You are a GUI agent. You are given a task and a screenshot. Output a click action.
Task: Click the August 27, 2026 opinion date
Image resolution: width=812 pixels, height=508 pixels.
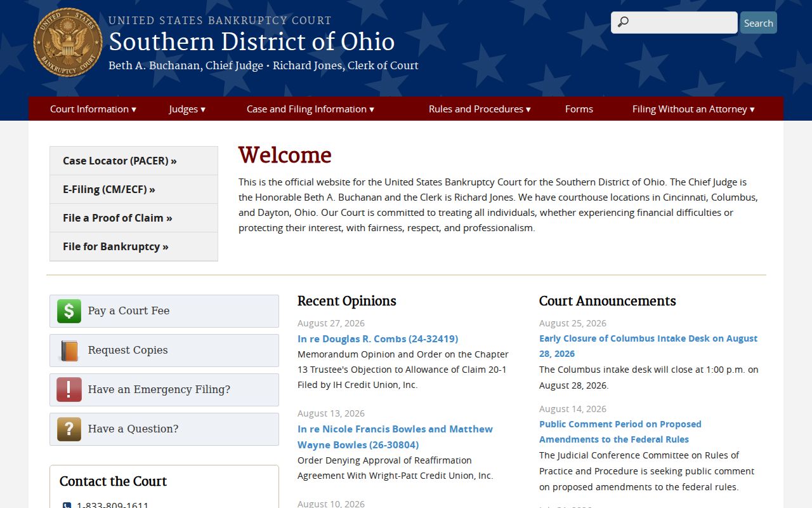331,323
